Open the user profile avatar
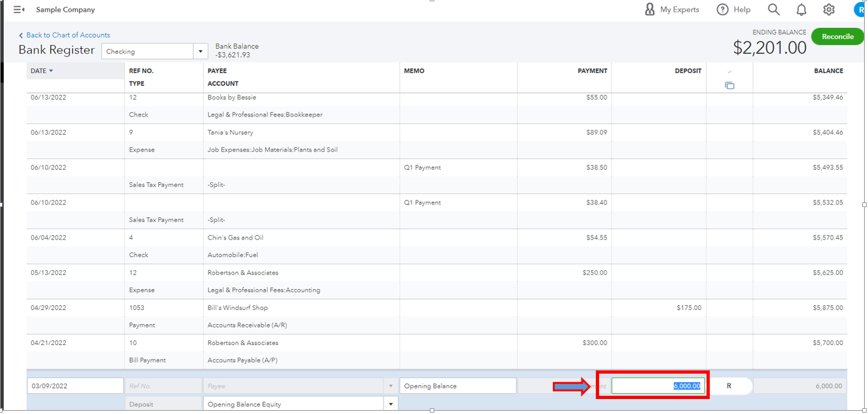Screen dimensions: 868x414 pos(861,10)
